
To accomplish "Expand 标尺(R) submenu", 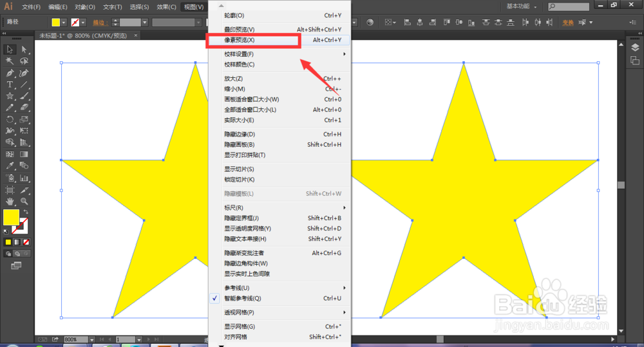I will click(279, 208).
